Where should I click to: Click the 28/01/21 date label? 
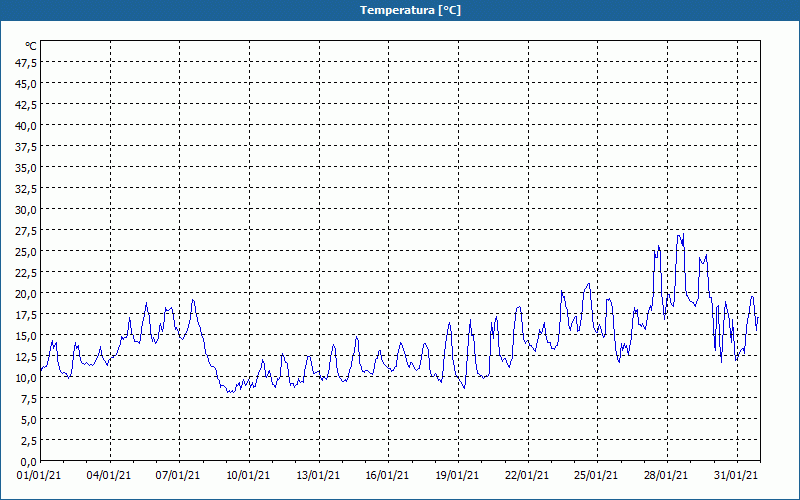point(666,475)
